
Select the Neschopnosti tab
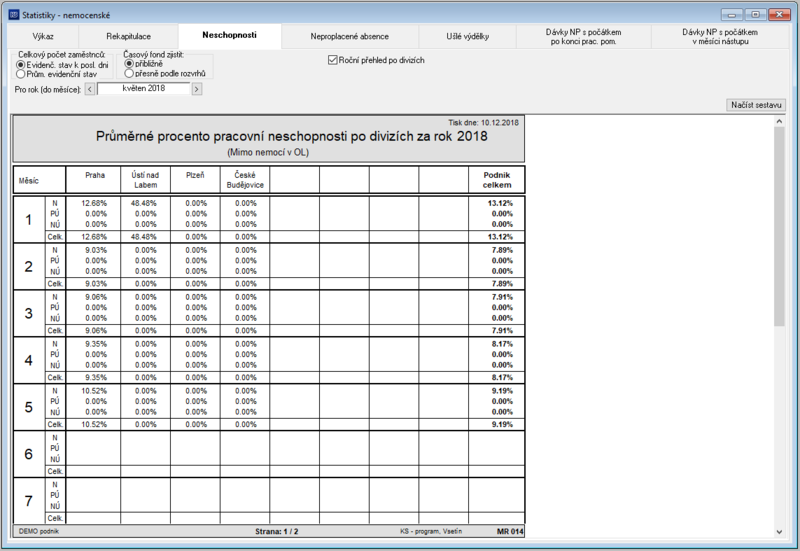pyautogui.click(x=230, y=35)
